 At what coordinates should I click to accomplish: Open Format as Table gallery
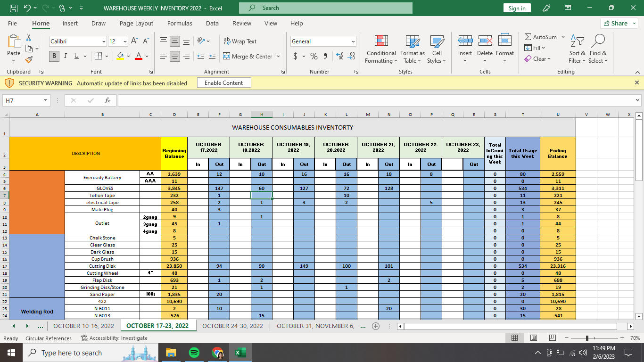point(413,49)
